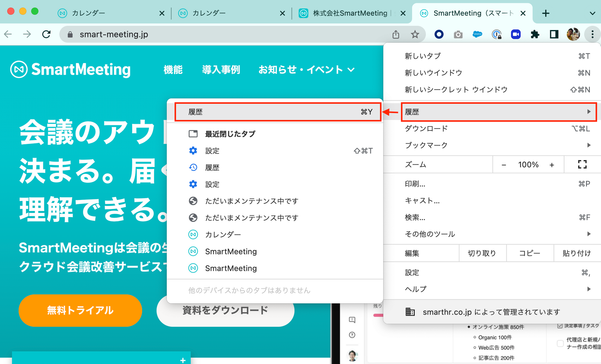Click the SmartMeeting logo

pos(71,69)
